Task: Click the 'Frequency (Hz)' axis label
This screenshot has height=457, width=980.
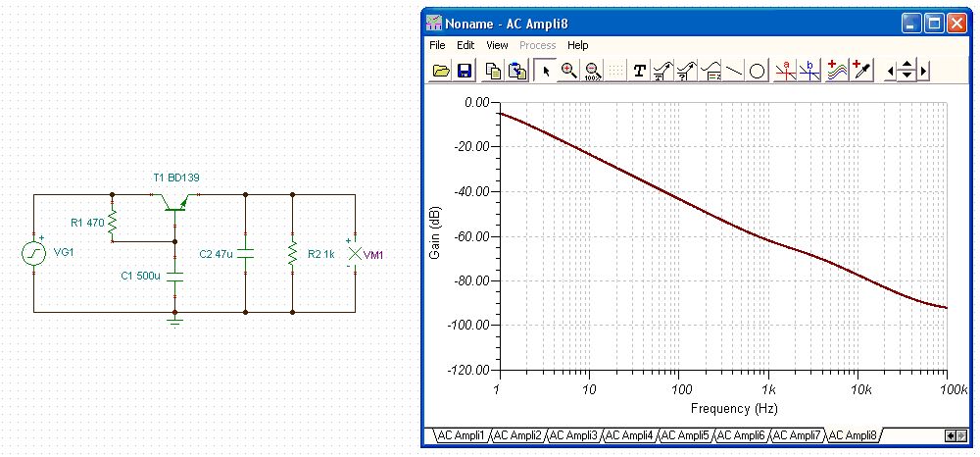Action: pos(734,409)
